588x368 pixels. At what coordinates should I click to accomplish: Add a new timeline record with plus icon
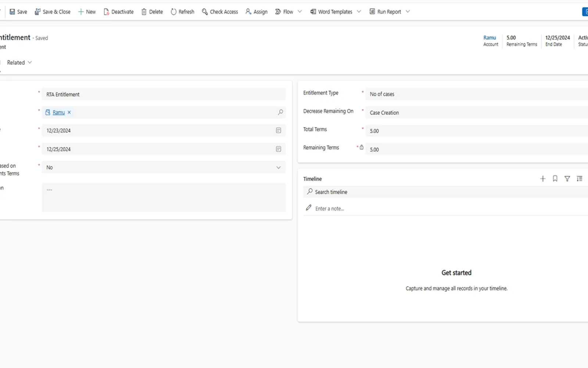543,178
